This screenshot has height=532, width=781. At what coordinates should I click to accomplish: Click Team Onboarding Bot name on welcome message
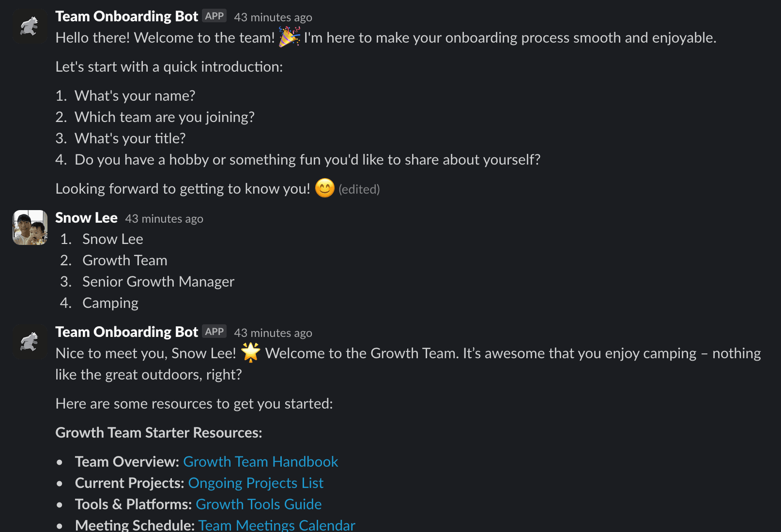(126, 16)
